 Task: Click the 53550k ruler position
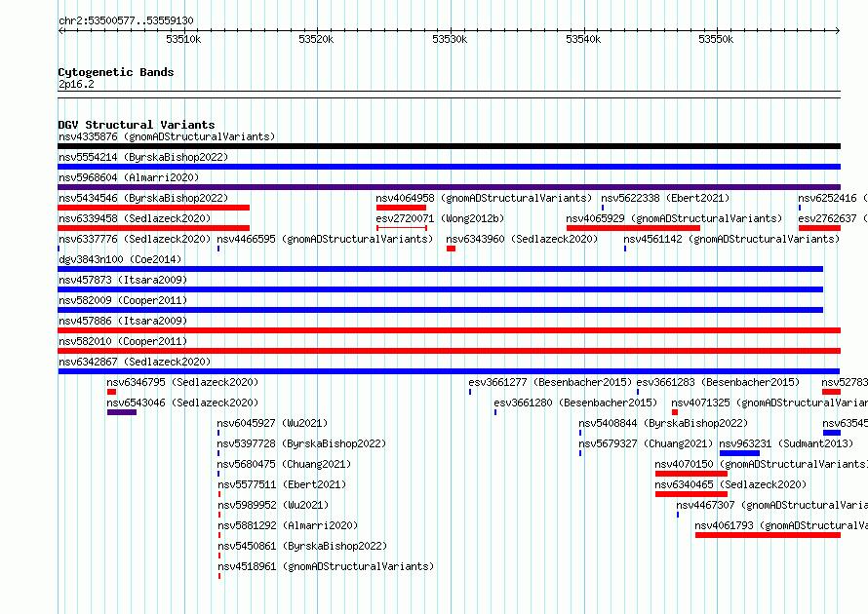pyautogui.click(x=716, y=39)
